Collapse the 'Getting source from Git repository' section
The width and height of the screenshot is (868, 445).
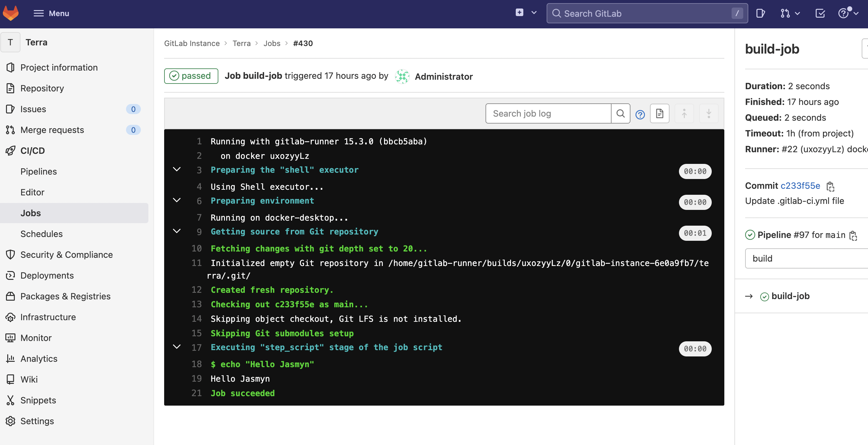[177, 231]
